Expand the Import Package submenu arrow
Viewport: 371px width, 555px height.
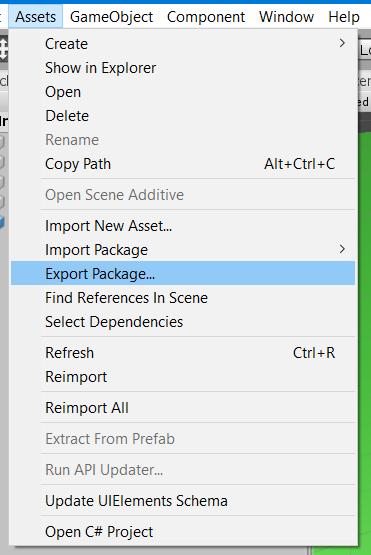click(342, 249)
